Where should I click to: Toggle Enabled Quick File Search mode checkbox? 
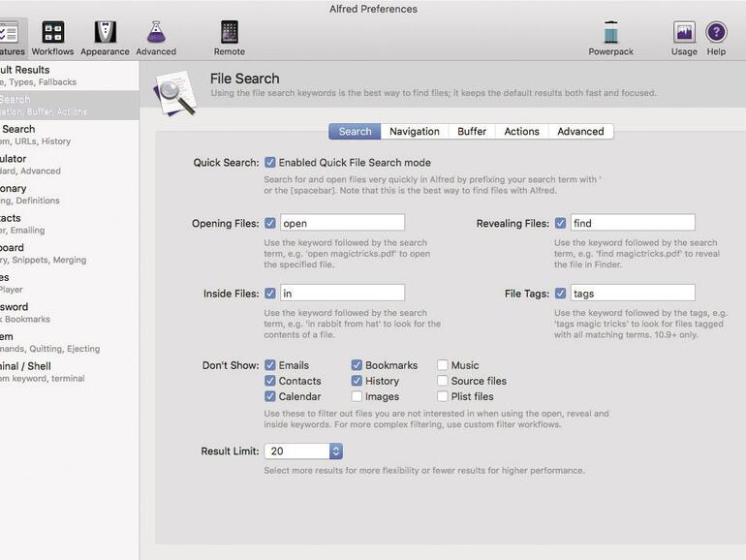(x=269, y=162)
